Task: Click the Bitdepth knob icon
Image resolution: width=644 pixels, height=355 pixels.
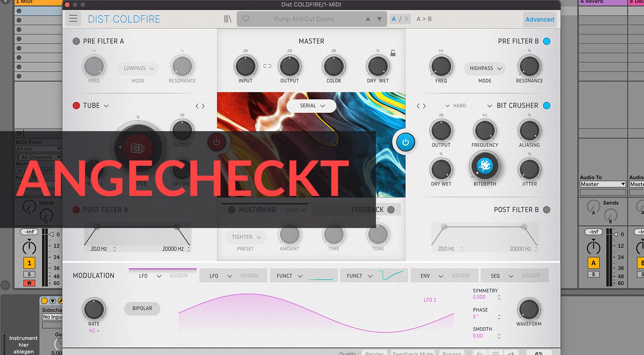Action: tap(485, 166)
